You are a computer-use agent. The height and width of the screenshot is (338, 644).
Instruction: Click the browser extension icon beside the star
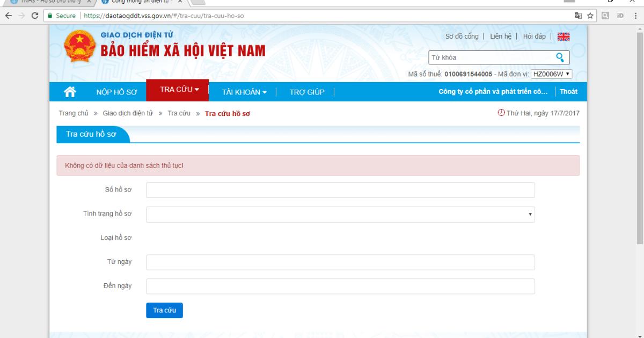click(x=606, y=16)
